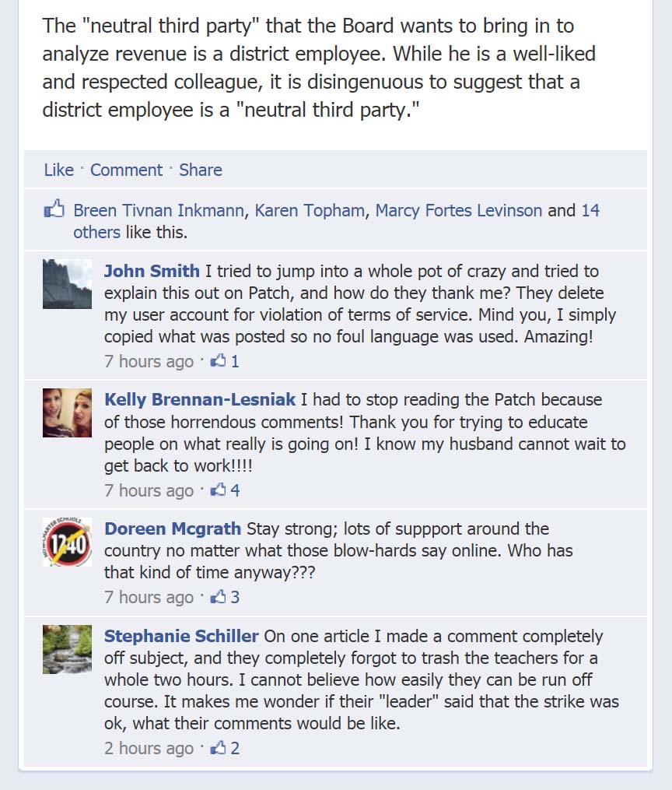Open Doreen Mcgrath's 1240 avatar
Screen dimensions: 672x790
67,542
